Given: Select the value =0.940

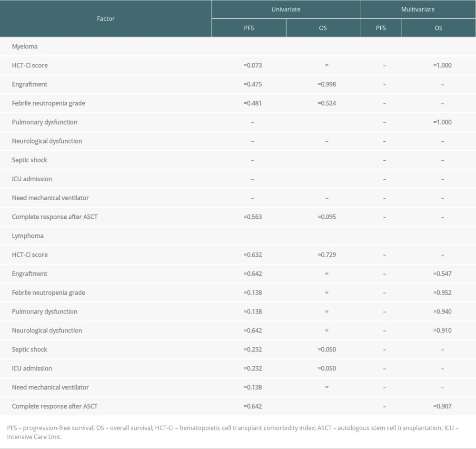Looking at the screenshot, I should pyautogui.click(x=442, y=312).
